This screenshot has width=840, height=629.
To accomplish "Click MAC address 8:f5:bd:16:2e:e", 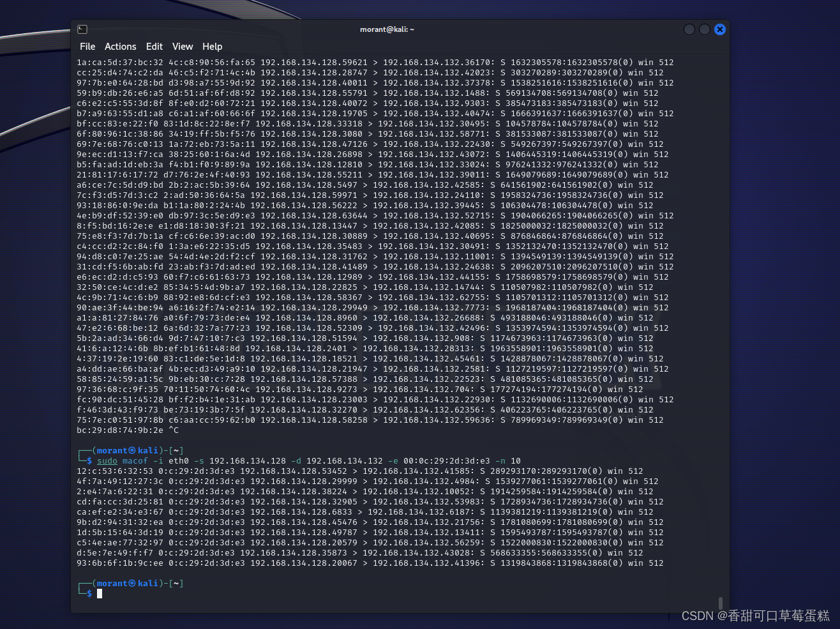I will click(x=115, y=226).
